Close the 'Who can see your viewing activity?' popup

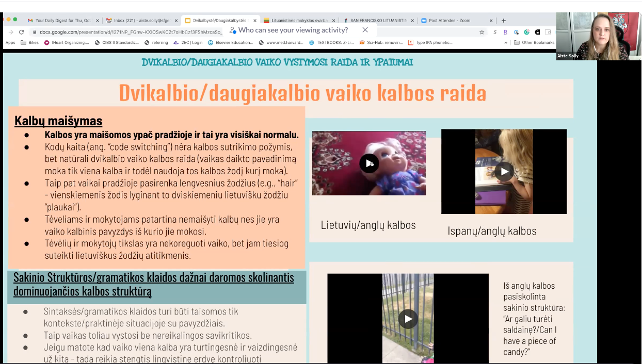pos(365,30)
